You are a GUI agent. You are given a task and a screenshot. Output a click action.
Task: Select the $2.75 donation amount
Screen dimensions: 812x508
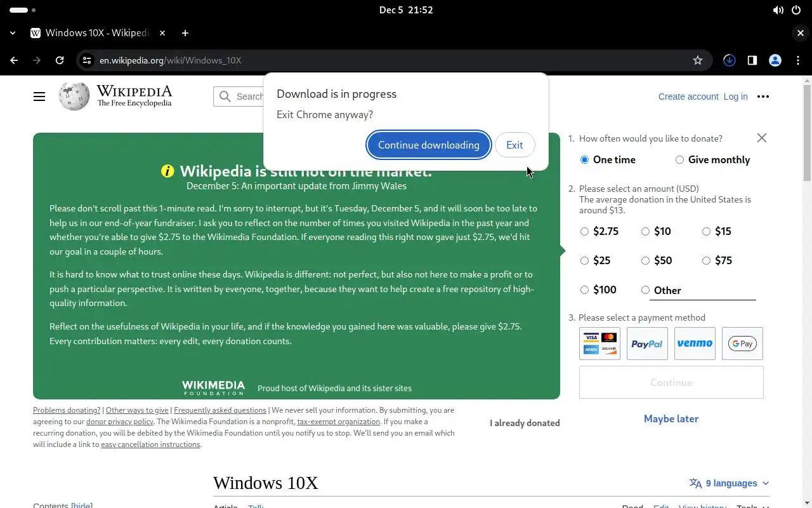click(x=584, y=232)
